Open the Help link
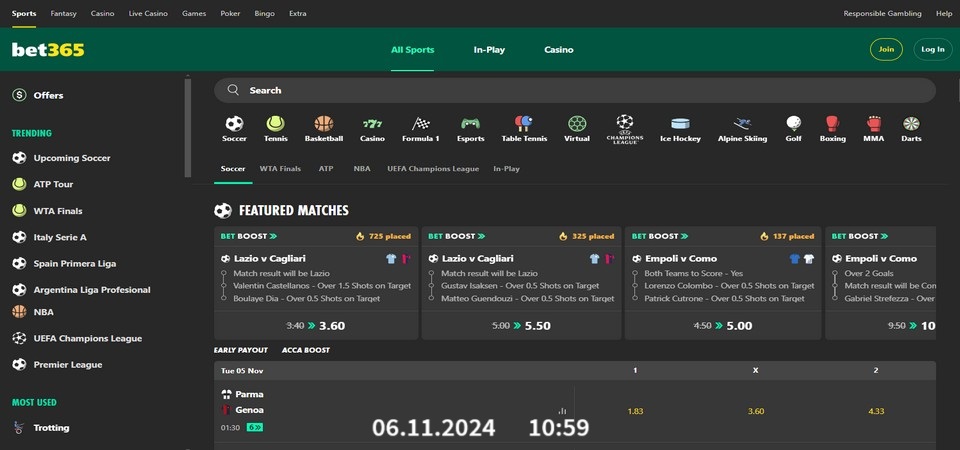The height and width of the screenshot is (450, 960). pyautogui.click(x=944, y=13)
